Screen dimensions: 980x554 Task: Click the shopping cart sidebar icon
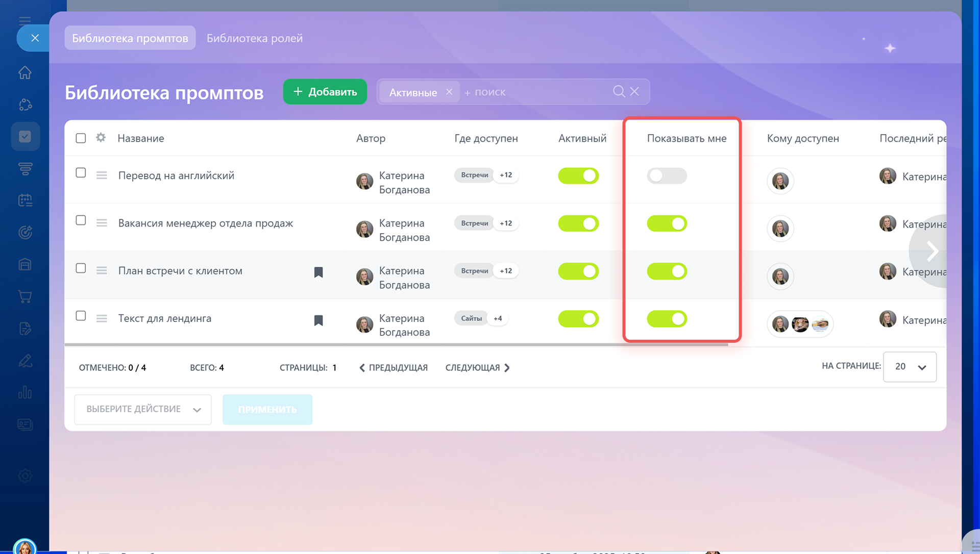[25, 296]
